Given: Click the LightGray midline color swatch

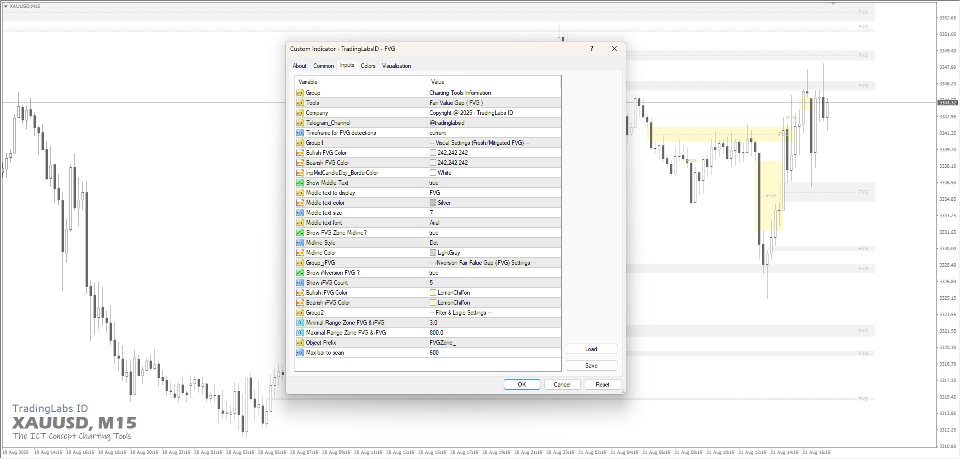Looking at the screenshot, I should (433, 252).
